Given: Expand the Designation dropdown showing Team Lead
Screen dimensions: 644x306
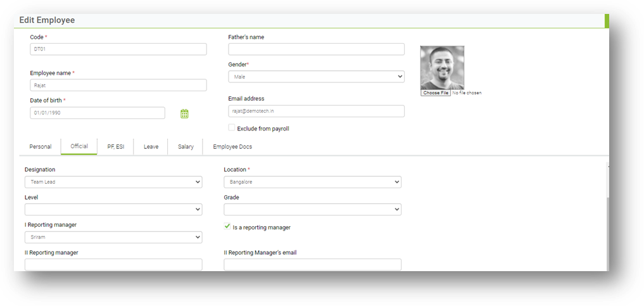Looking at the screenshot, I should click(x=113, y=182).
